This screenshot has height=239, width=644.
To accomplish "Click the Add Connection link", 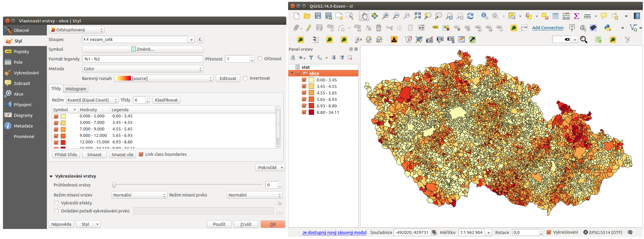I will (548, 28).
